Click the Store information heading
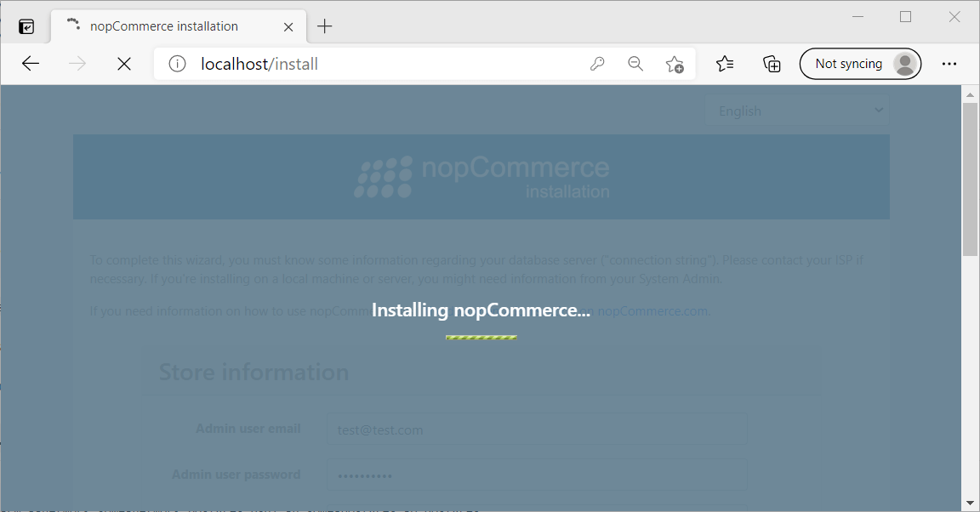This screenshot has width=980, height=512. tap(254, 372)
